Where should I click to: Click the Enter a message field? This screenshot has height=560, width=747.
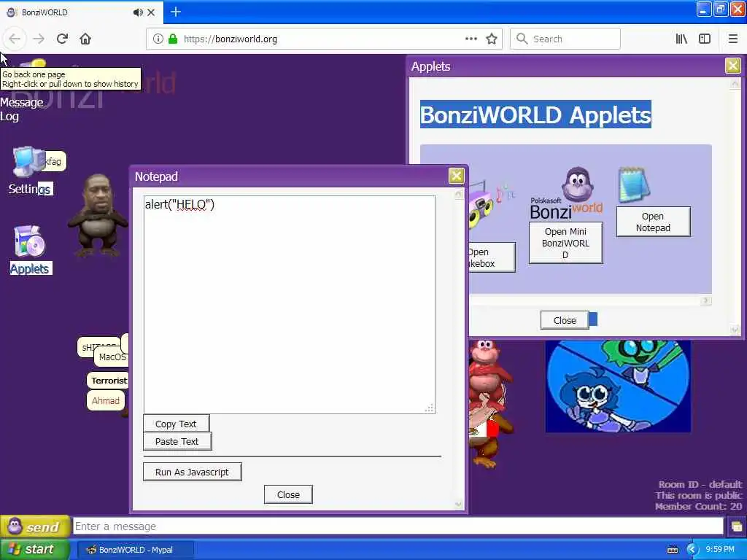(x=398, y=526)
